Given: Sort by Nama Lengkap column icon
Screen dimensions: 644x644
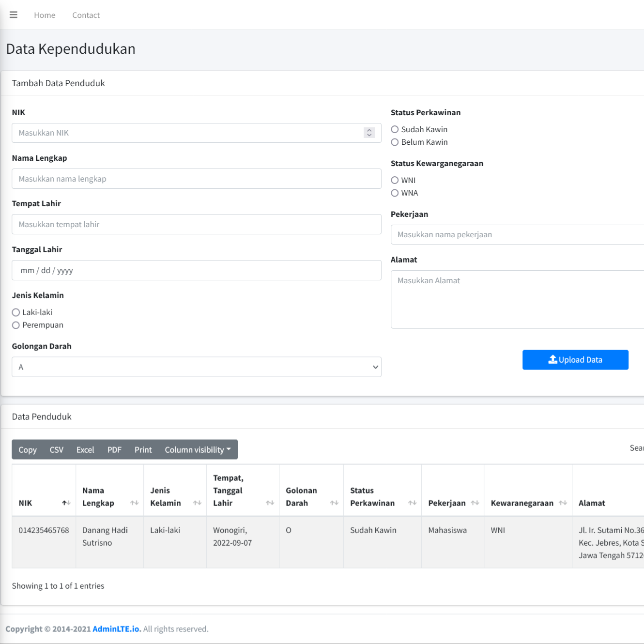Looking at the screenshot, I should click(x=134, y=503).
